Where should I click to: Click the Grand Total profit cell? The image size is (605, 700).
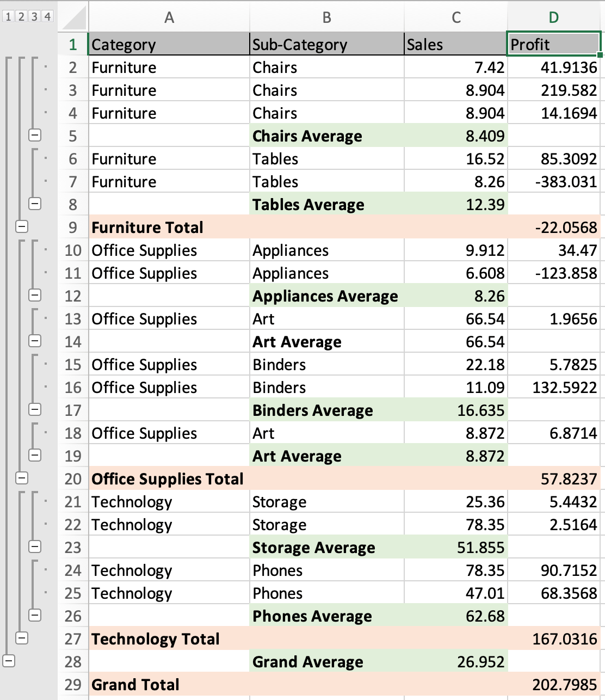point(554,685)
